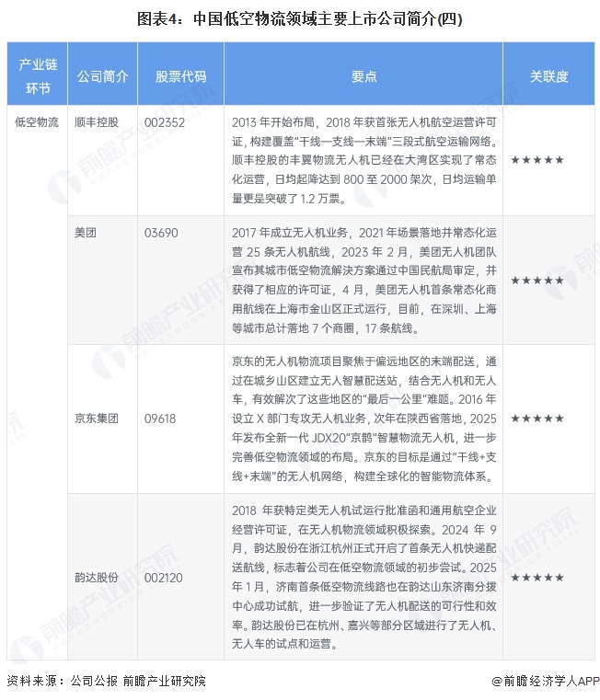
Task: Select the 股票代码 column header
Action: (181, 75)
